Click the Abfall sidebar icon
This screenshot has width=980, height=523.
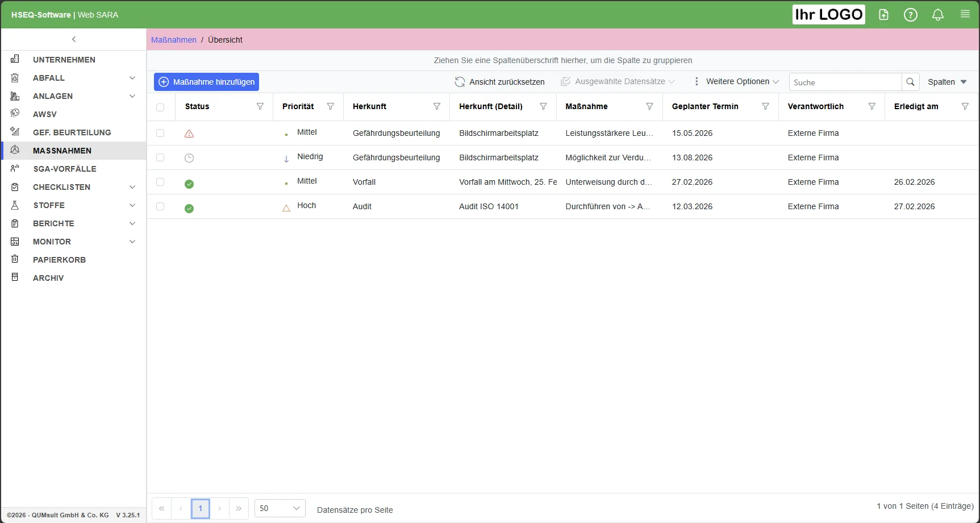click(x=15, y=77)
